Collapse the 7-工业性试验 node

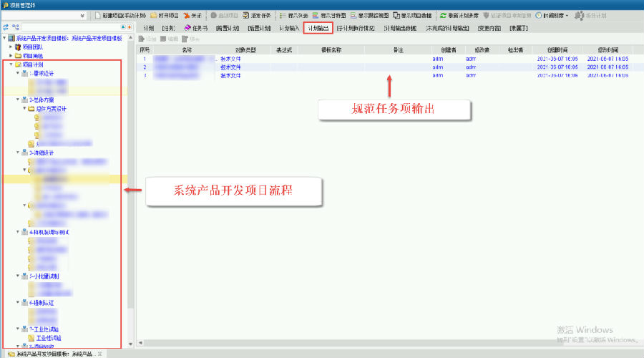pyautogui.click(x=18, y=329)
